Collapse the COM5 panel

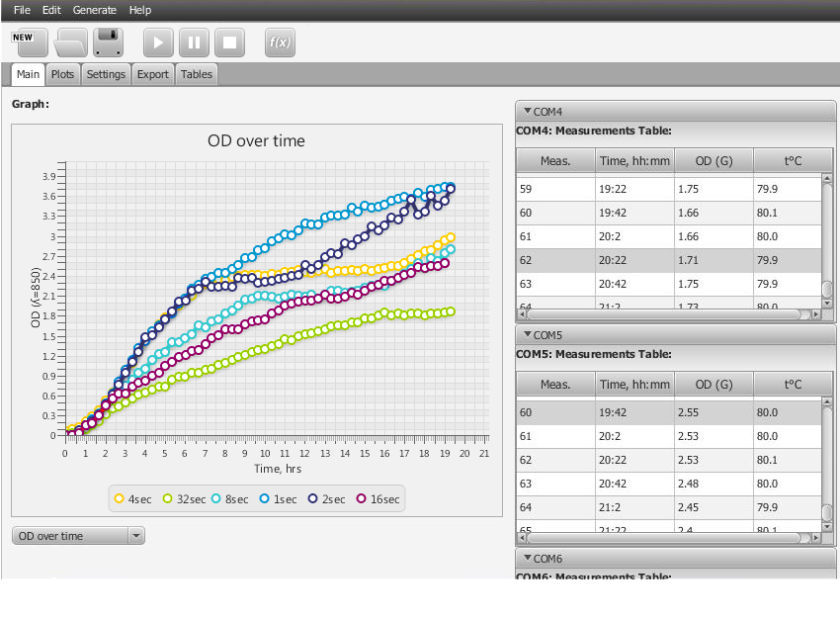click(528, 335)
